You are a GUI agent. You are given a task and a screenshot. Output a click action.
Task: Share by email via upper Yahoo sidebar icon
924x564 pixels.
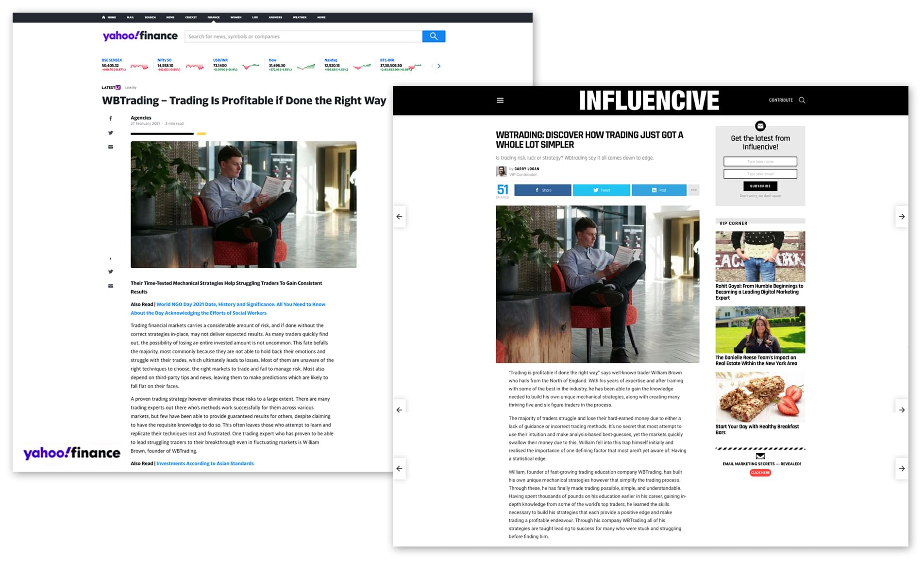coord(111,147)
